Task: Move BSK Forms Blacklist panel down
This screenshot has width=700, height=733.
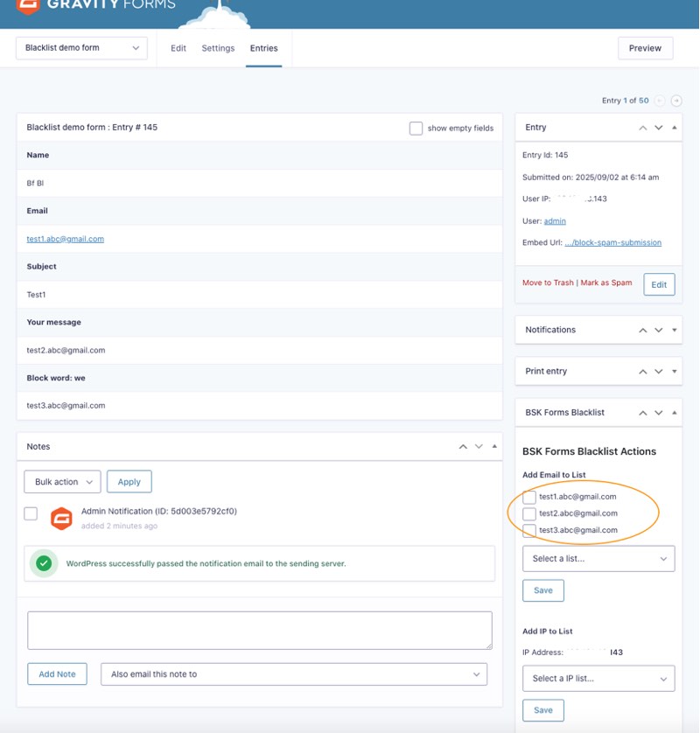Action: pos(659,413)
